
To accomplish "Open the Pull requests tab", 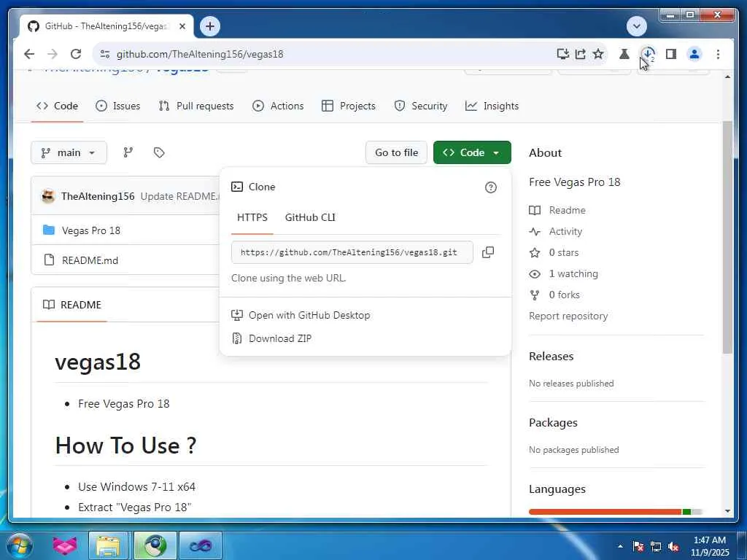I will coord(196,106).
